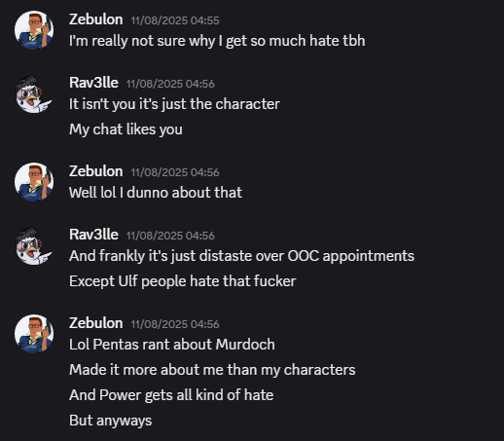Click Zebulon's username above 'Well lol I dunno'
504x441 pixels.
point(96,171)
